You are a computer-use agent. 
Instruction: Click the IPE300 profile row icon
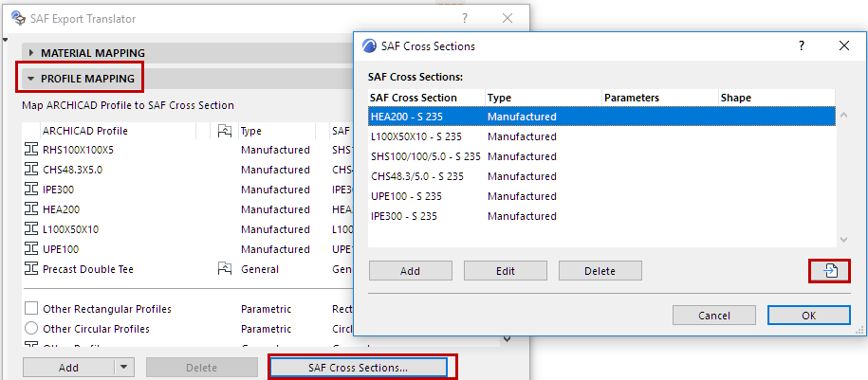point(31,190)
